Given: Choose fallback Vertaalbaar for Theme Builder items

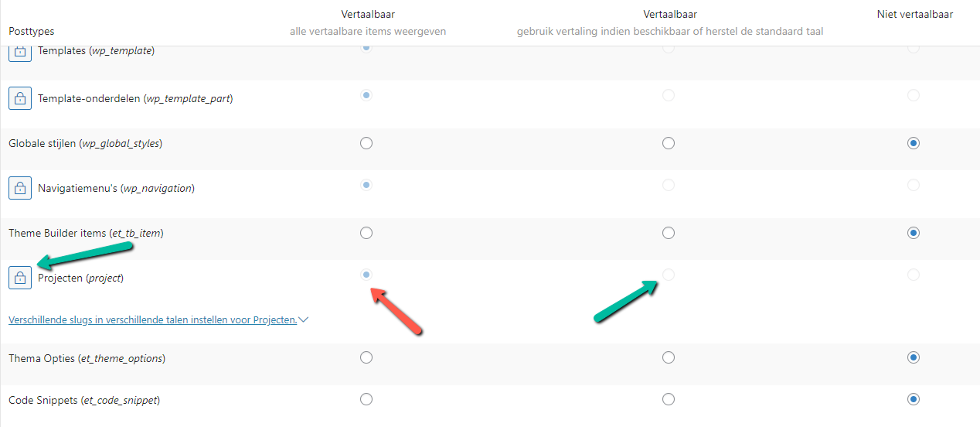Looking at the screenshot, I should [669, 233].
